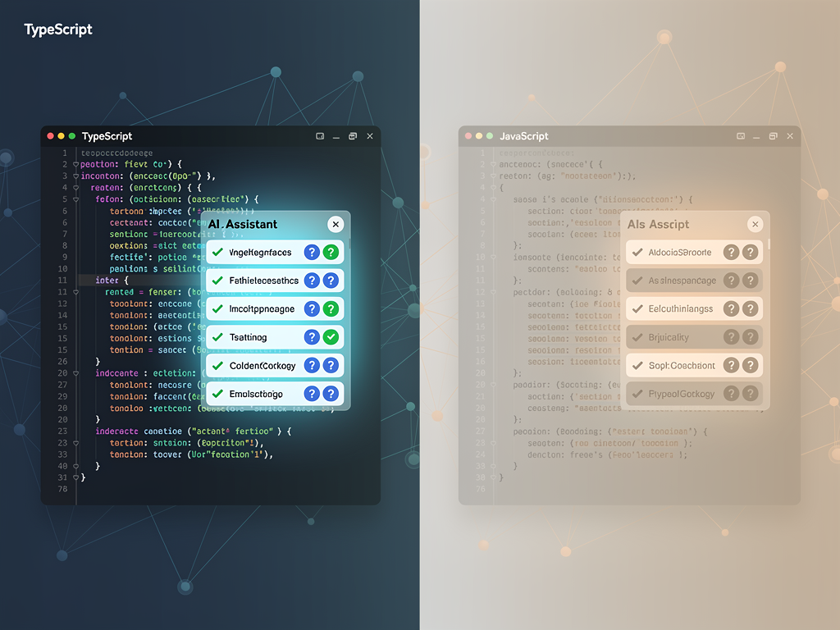This screenshot has height=630, width=840.
Task: Click the left help icon in ColdenCorkogy row
Action: (x=312, y=365)
